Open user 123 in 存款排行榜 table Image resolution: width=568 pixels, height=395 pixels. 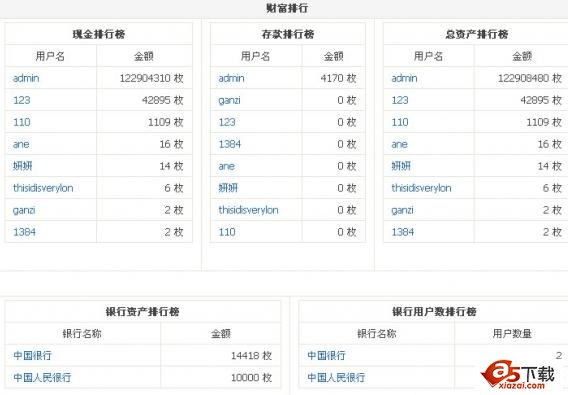(x=227, y=122)
